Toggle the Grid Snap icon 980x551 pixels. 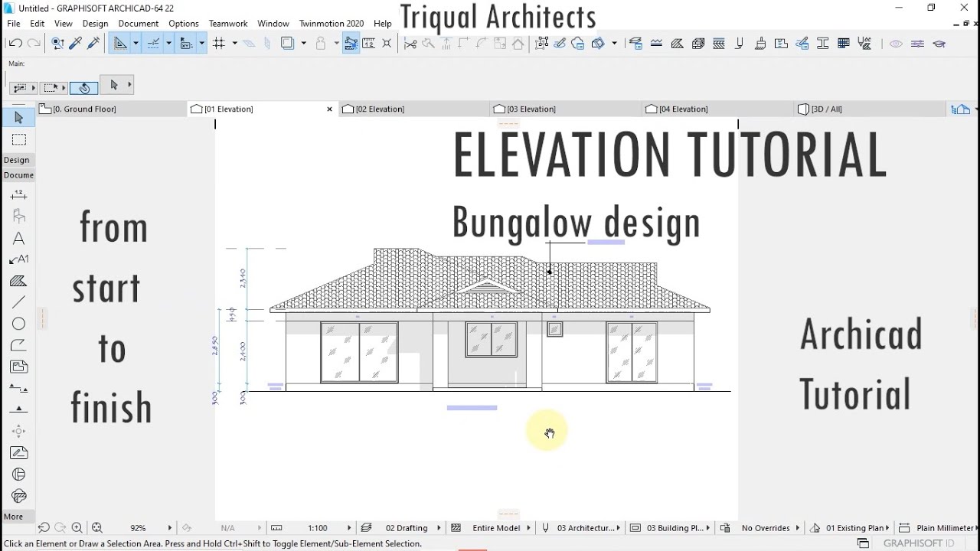click(219, 44)
